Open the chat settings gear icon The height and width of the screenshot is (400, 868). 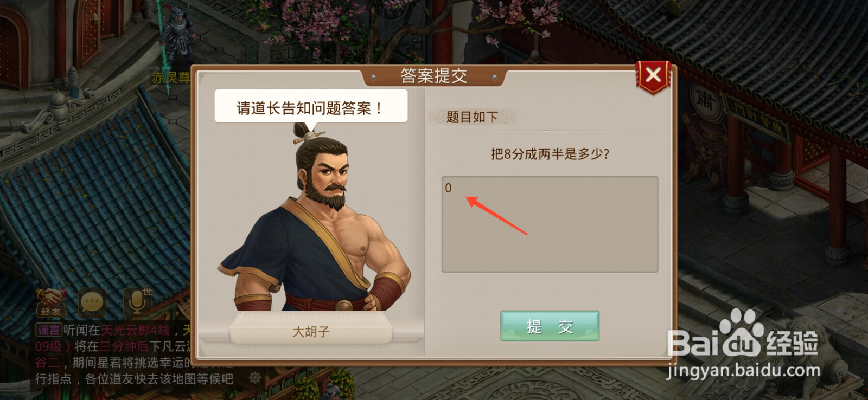pyautogui.click(x=254, y=377)
